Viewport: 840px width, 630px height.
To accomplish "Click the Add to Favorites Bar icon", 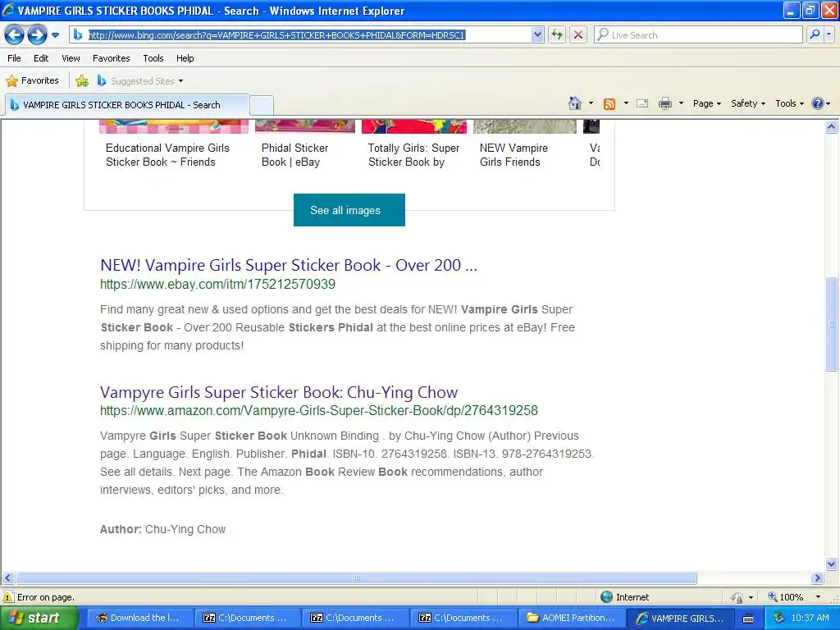I will point(82,81).
